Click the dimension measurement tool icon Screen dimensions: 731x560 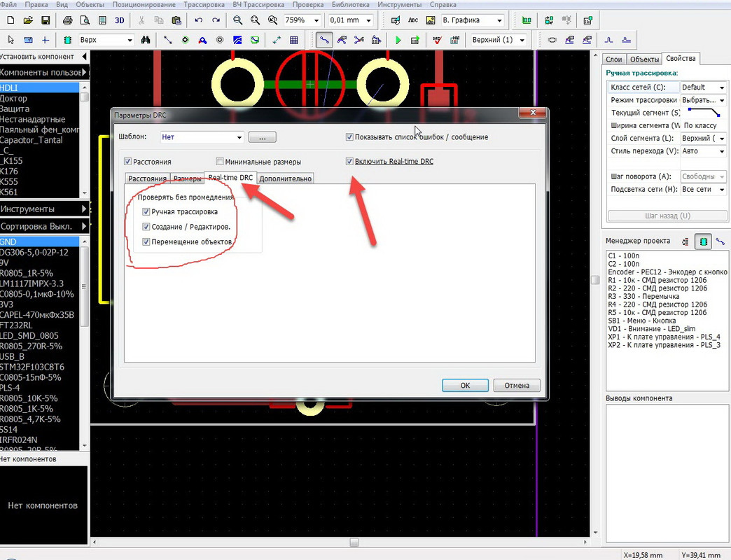click(x=277, y=40)
